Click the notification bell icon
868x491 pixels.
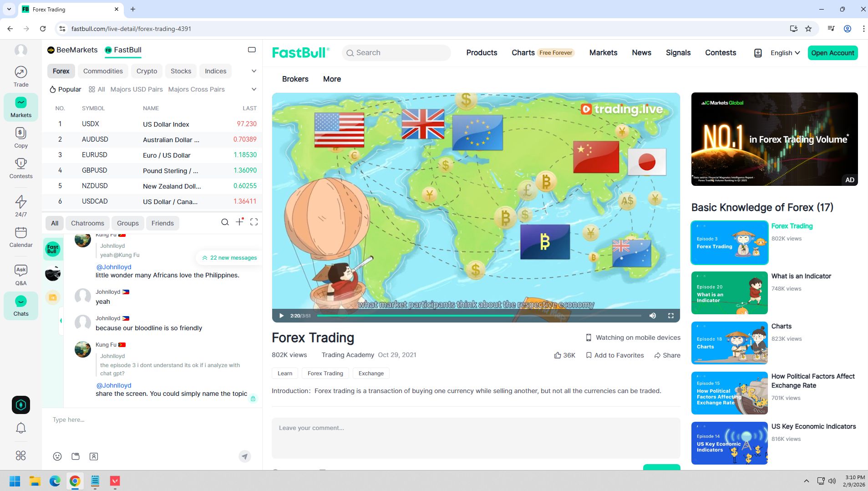[x=21, y=428]
